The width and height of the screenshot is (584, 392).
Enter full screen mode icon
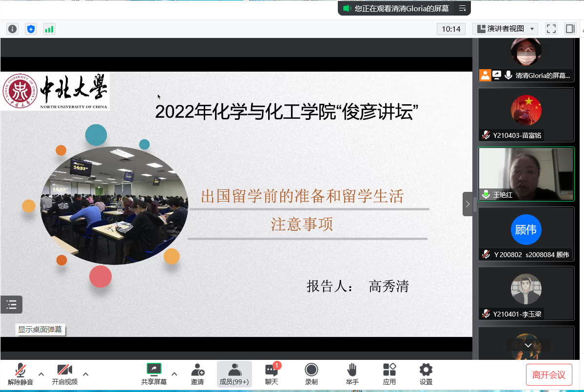[x=551, y=29]
